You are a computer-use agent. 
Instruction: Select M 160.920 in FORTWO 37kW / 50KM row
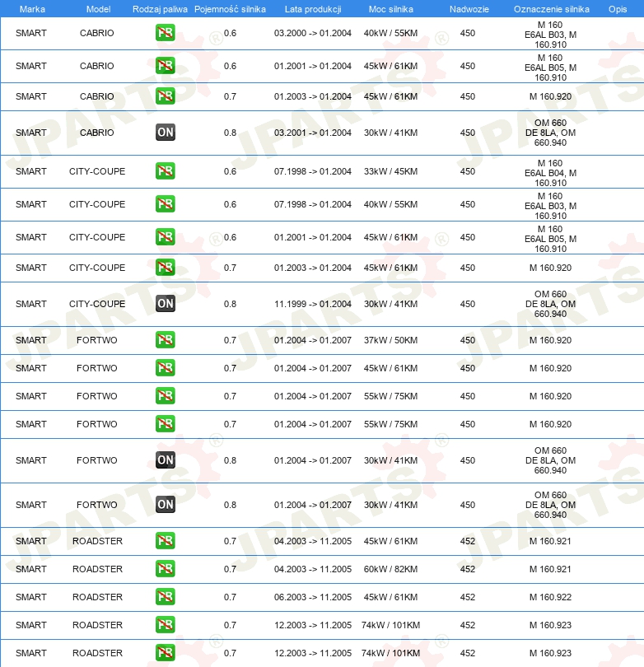click(x=550, y=340)
